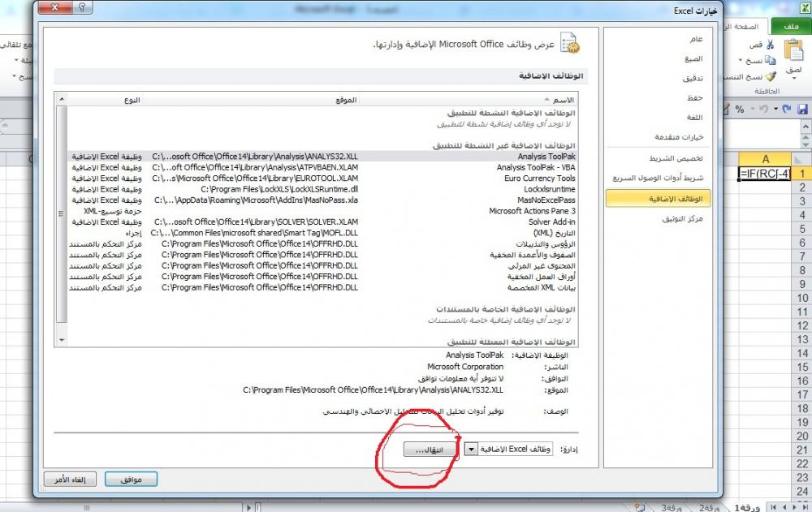Click the موافق (OK) button
This screenshot has width=812, height=512.
pyautogui.click(x=131, y=480)
